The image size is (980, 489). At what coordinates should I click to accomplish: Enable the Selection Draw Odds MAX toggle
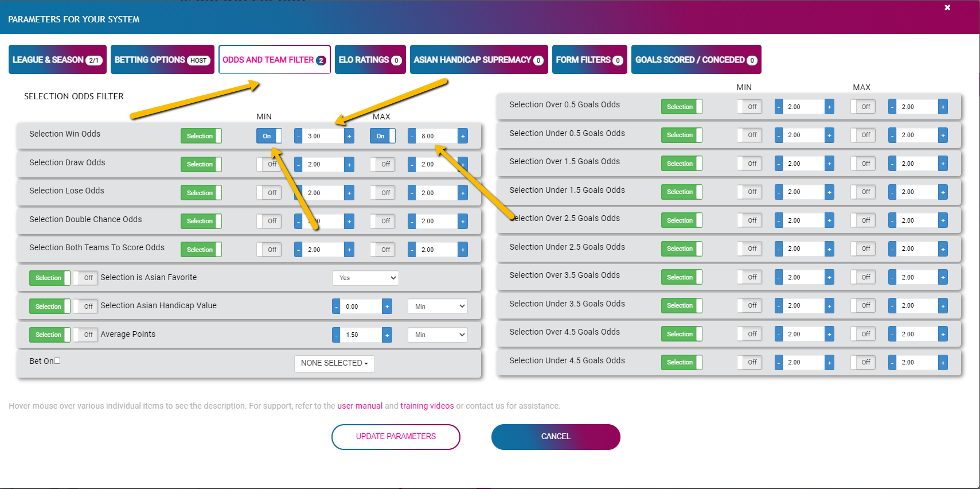[x=382, y=164]
